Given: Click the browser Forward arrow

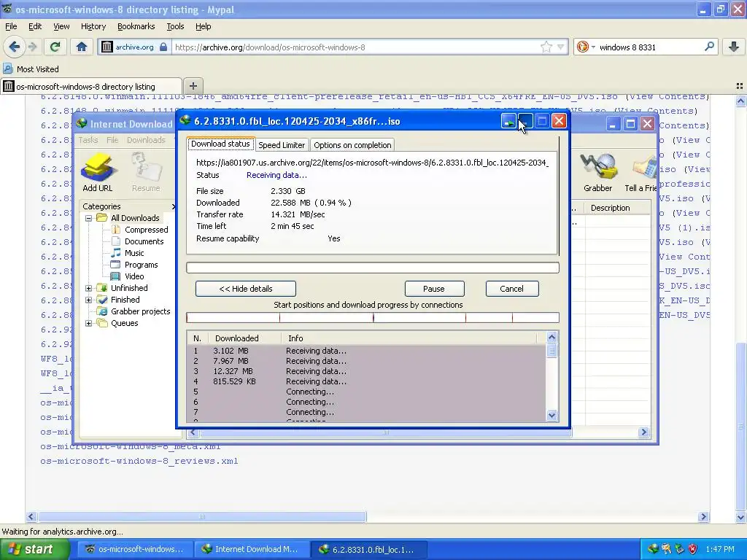Looking at the screenshot, I should coord(32,47).
